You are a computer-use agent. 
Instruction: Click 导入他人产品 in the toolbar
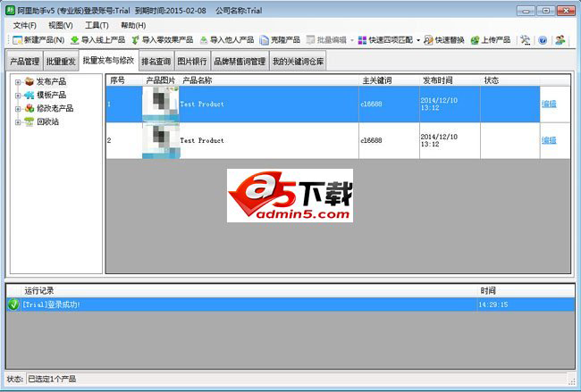[x=227, y=40]
